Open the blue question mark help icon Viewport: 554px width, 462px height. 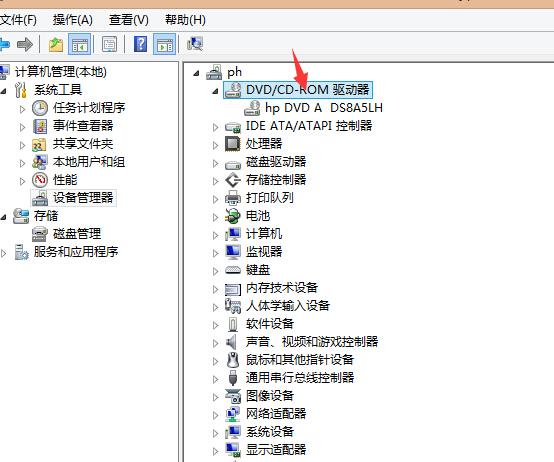pyautogui.click(x=140, y=44)
